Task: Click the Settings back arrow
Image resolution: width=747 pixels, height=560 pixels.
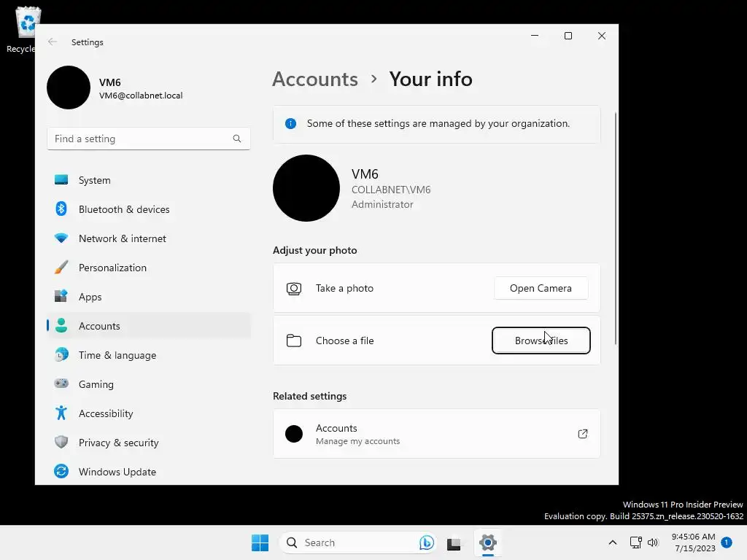Action: tap(53, 42)
